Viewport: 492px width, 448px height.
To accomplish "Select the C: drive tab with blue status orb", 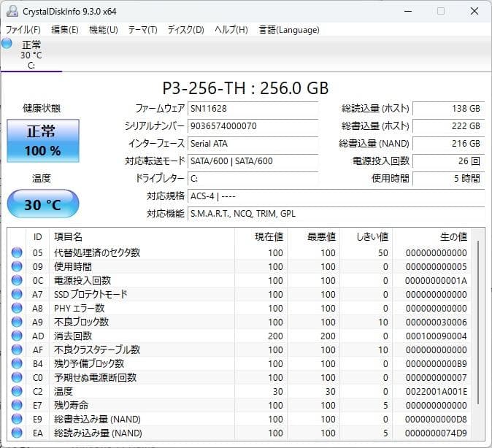I will [x=31, y=54].
